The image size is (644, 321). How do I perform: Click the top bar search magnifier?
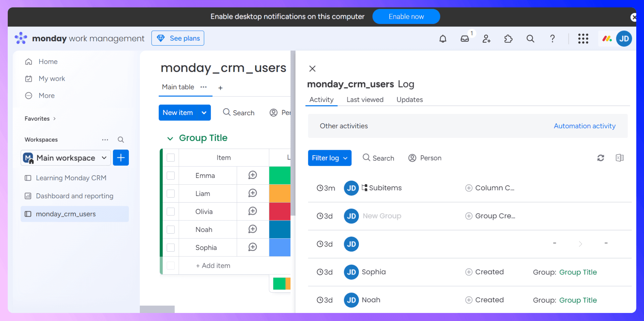click(x=530, y=39)
